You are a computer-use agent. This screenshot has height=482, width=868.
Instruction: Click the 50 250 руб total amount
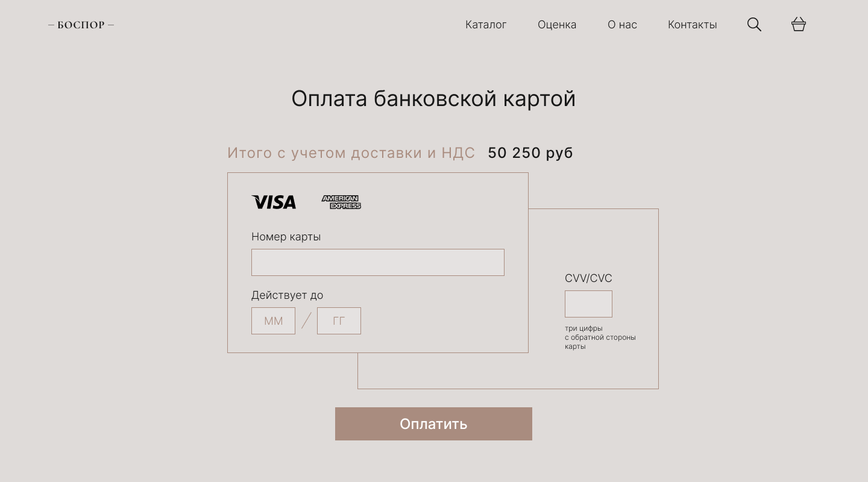pos(530,153)
